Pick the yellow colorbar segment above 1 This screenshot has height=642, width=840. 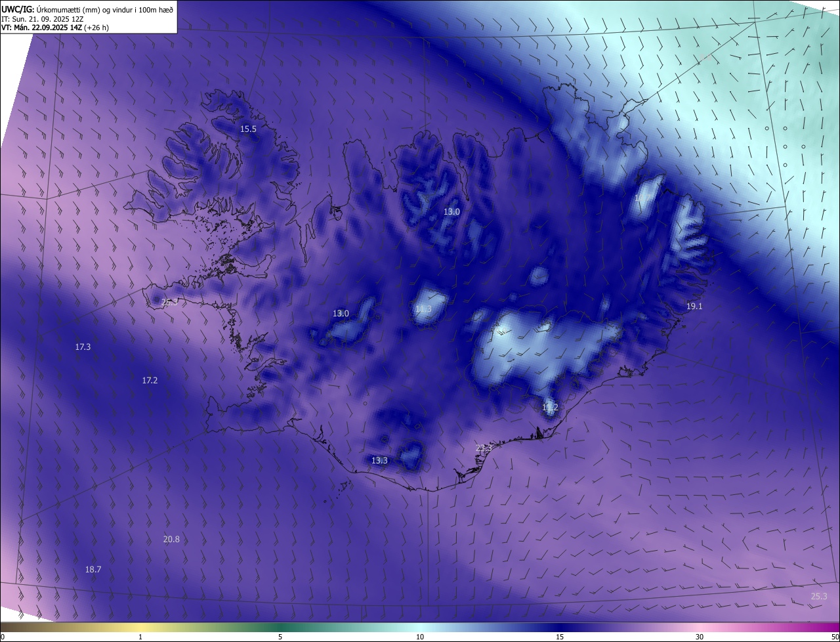(x=140, y=627)
